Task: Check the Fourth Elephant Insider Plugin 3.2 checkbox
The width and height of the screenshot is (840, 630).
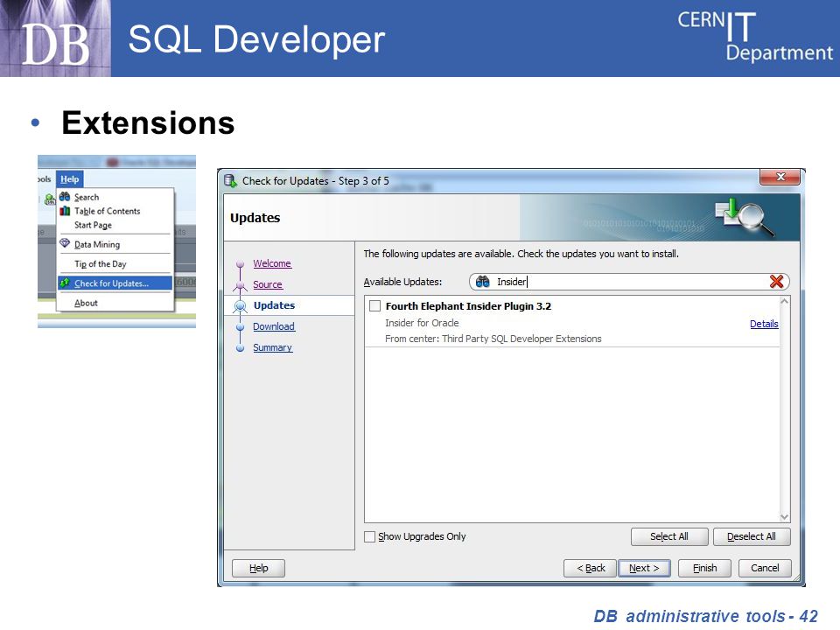Action: click(375, 306)
